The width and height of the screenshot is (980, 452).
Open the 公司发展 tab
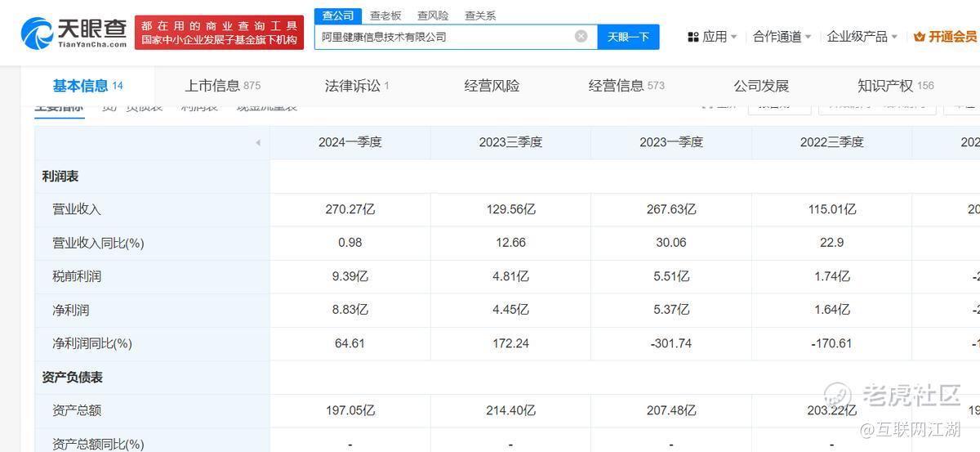(761, 86)
